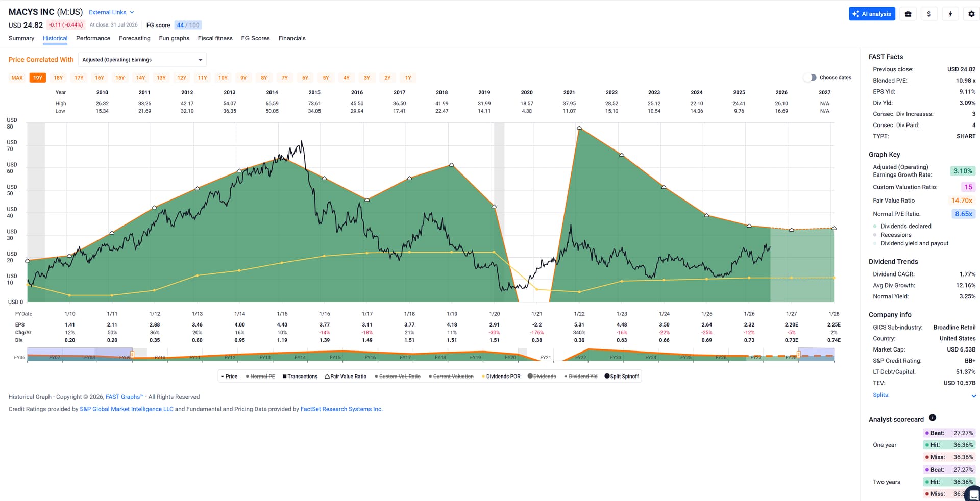Open FactSet Research Systems Inc. link
This screenshot has width=980, height=501.
pos(341,409)
